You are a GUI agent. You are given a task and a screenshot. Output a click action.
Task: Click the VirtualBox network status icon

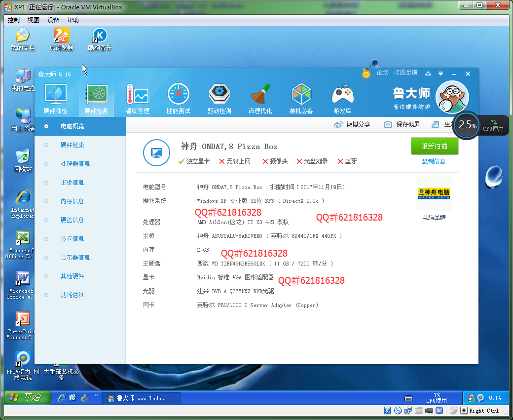[x=408, y=411]
